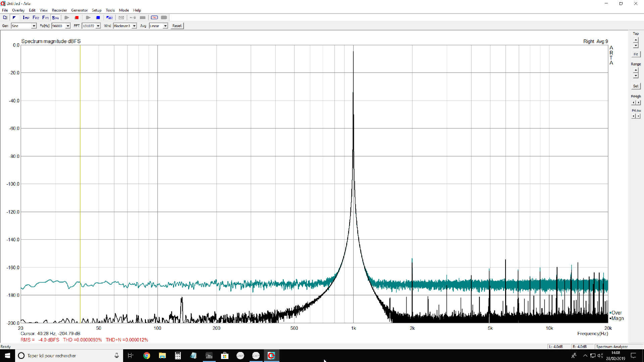Click the Fit button
Viewport: 644px width, 362px height.
[636, 54]
